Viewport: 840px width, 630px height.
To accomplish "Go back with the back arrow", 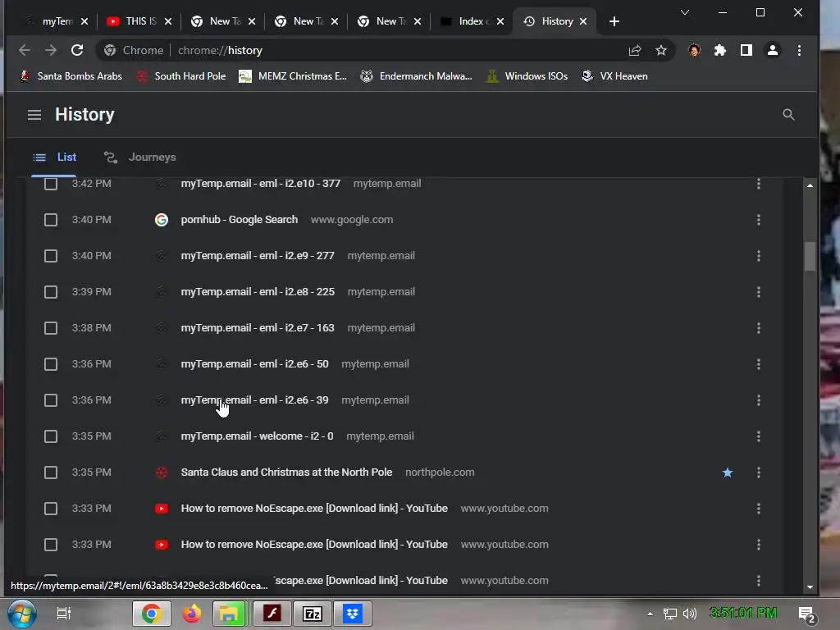I will click(24, 50).
